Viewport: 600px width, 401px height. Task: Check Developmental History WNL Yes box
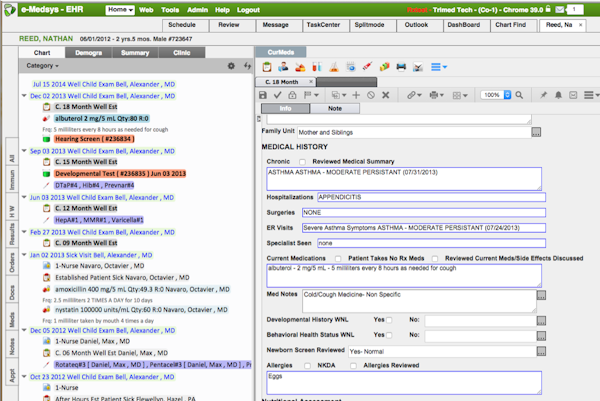[x=389, y=320]
